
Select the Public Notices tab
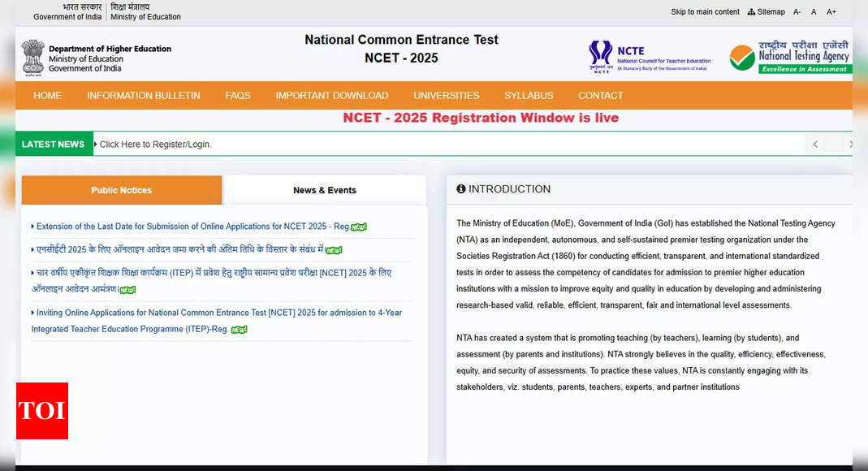pos(121,190)
